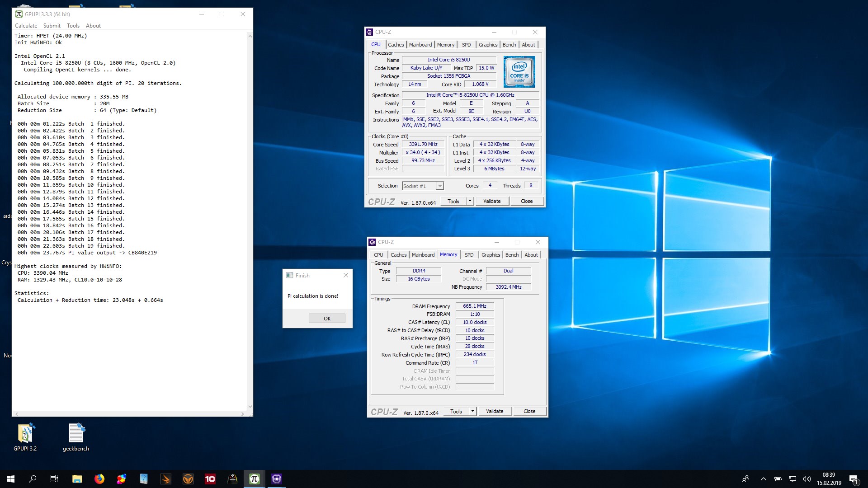This screenshot has width=868, height=488.
Task: Switch to Bench tab in upper CPU-Z
Action: click(x=509, y=45)
